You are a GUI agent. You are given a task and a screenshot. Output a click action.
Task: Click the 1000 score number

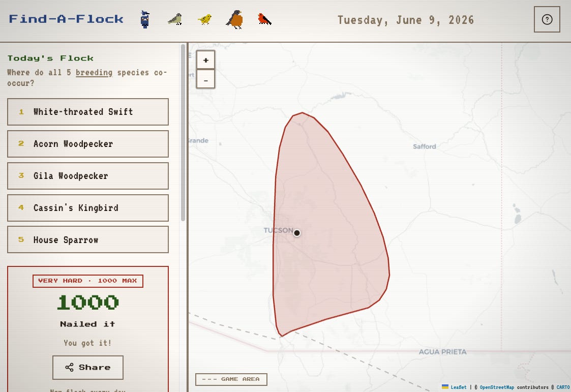point(88,303)
